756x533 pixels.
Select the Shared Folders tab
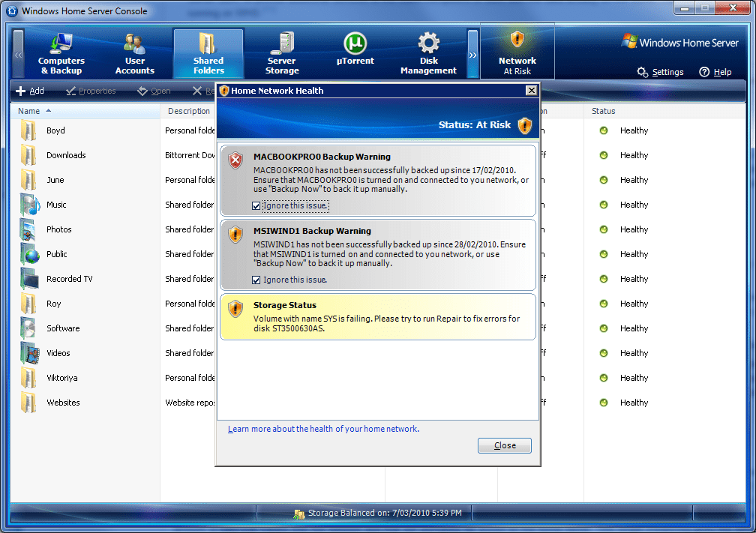(208, 53)
